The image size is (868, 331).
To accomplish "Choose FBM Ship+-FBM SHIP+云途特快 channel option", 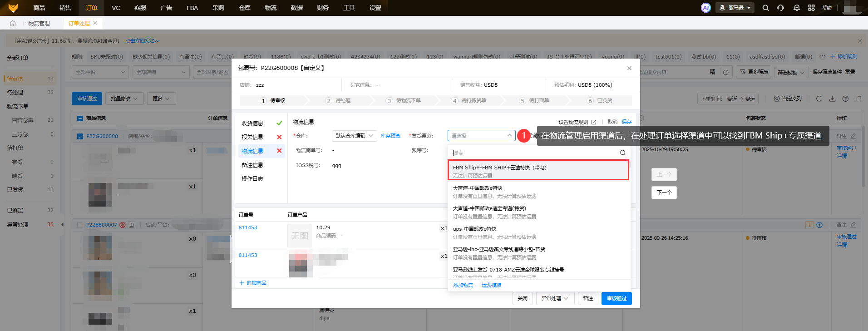I will 538,170.
